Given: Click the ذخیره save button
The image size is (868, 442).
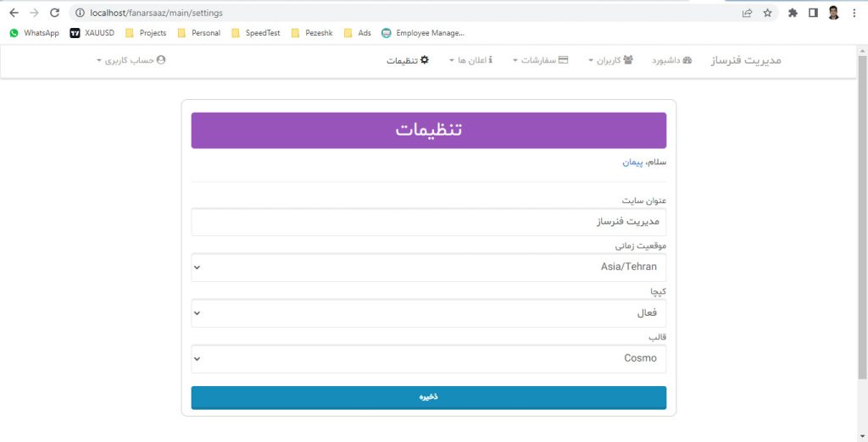Looking at the screenshot, I should [x=428, y=398].
